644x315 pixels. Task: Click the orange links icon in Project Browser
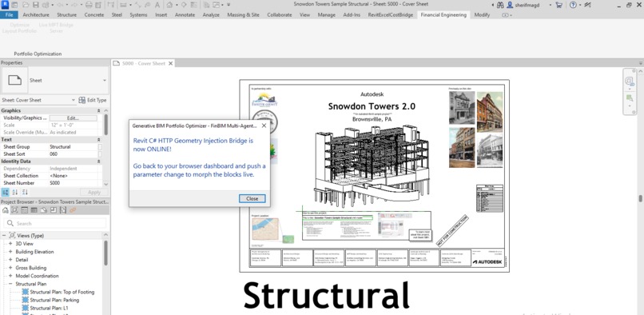pos(73,210)
